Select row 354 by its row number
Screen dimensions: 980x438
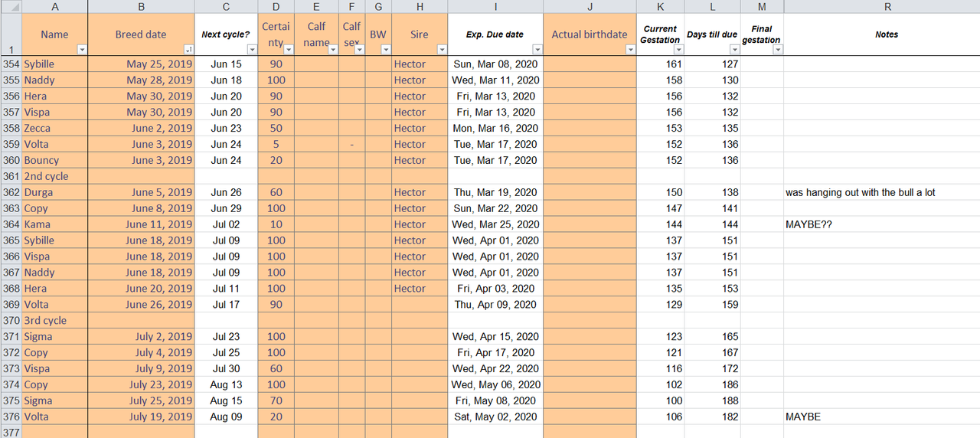click(x=11, y=64)
